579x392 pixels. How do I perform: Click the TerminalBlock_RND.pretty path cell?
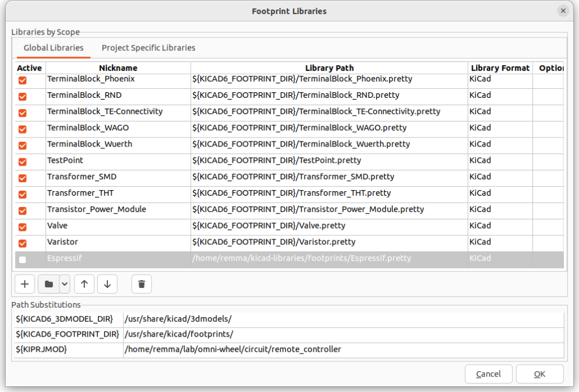[330, 96]
